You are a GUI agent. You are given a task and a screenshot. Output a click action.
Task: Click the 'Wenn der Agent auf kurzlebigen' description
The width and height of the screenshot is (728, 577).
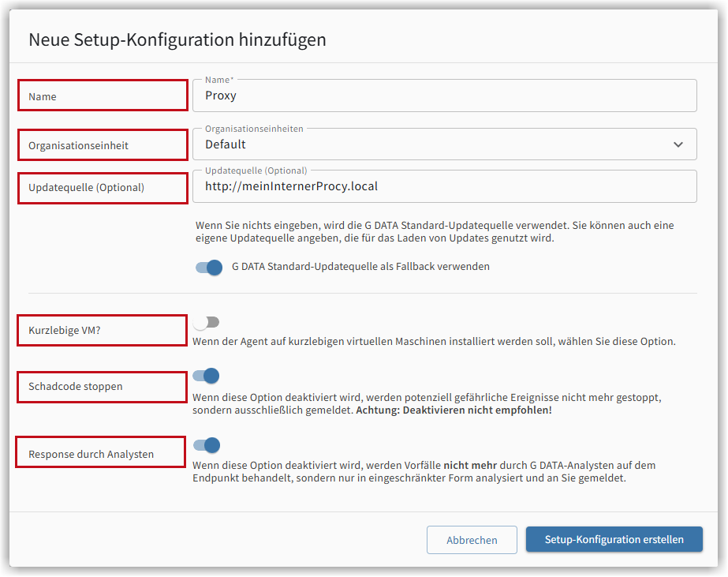pos(434,342)
